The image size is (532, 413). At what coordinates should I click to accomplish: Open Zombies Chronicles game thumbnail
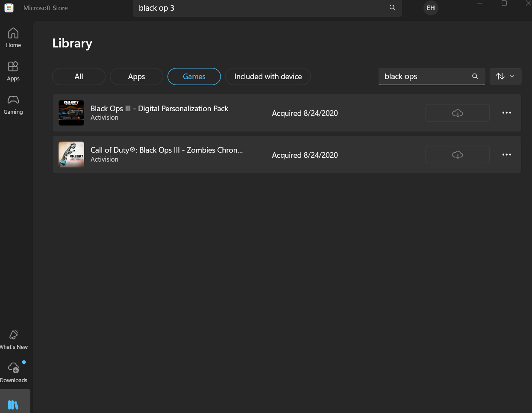click(71, 154)
